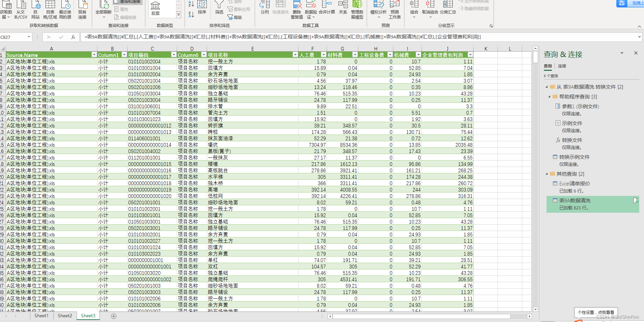Collapse the 其他查询 folder

pyautogui.click(x=547, y=174)
